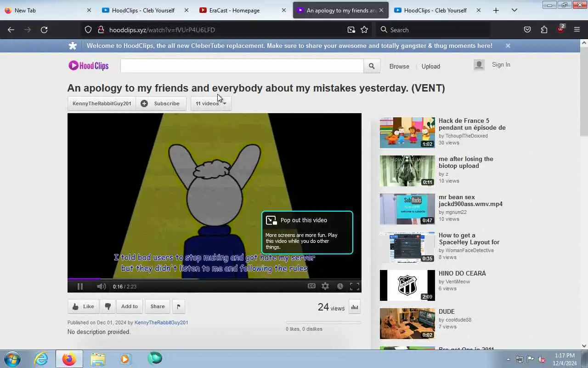Click the thumbs down dislike button
Image resolution: width=588 pixels, height=368 pixels.
pos(107,306)
